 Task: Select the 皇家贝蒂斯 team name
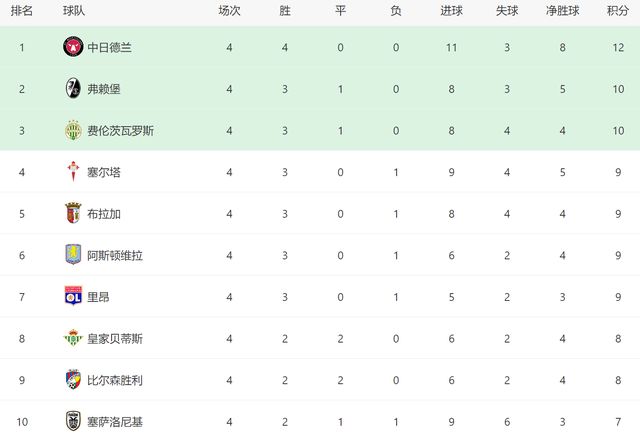pos(114,338)
